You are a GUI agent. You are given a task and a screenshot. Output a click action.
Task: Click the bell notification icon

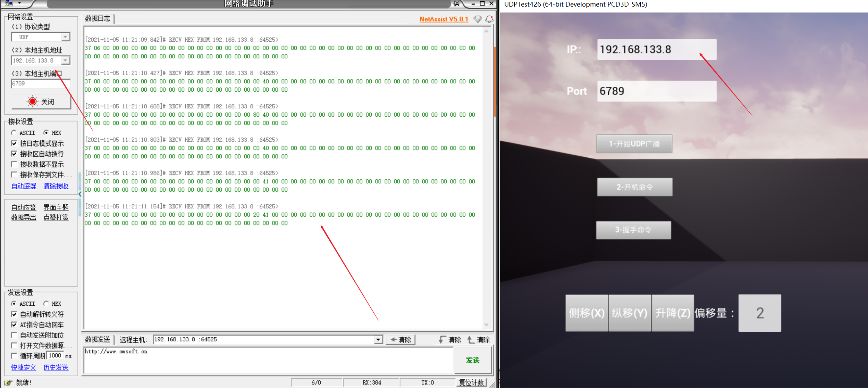point(489,19)
